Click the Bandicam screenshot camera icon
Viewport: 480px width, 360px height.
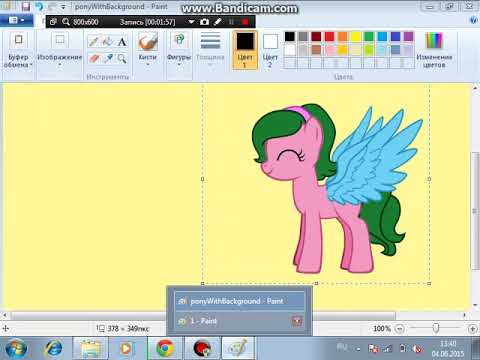tap(204, 22)
